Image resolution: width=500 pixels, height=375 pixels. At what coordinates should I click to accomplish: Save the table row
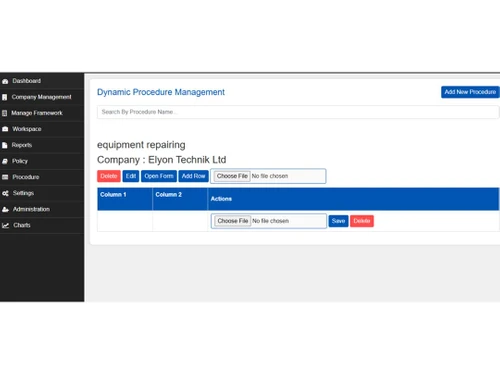click(x=338, y=221)
